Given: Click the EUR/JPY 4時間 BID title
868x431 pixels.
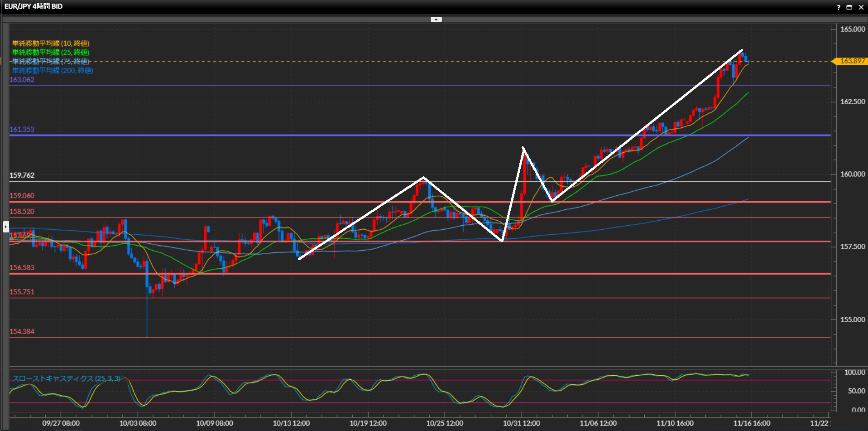Looking at the screenshot, I should point(34,6).
